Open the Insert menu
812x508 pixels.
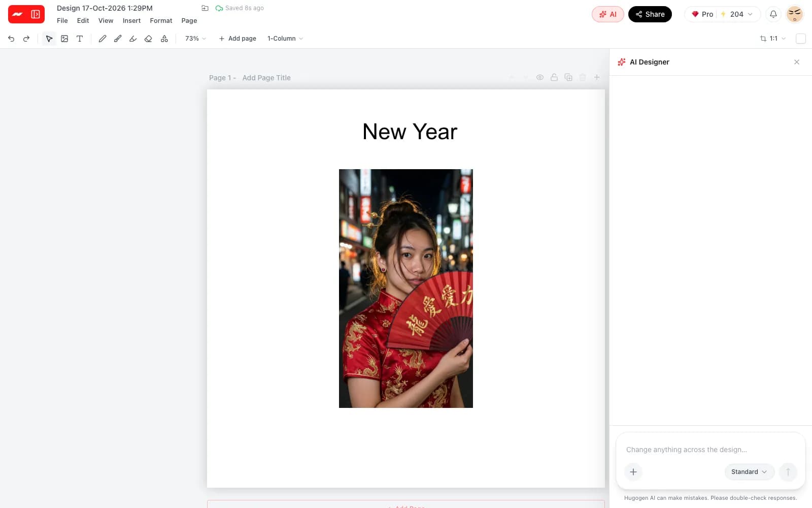pyautogui.click(x=131, y=21)
